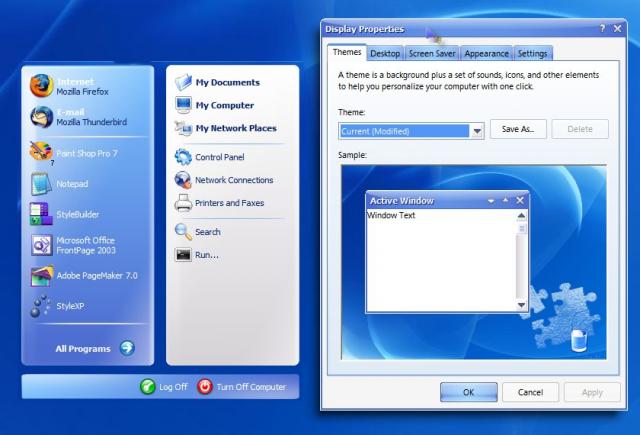Click Active Window sample close X
The width and height of the screenshot is (640, 435).
(520, 200)
